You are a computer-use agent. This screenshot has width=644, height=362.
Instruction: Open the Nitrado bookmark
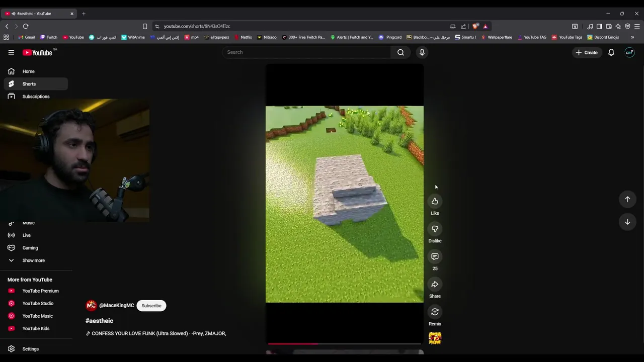(267, 37)
